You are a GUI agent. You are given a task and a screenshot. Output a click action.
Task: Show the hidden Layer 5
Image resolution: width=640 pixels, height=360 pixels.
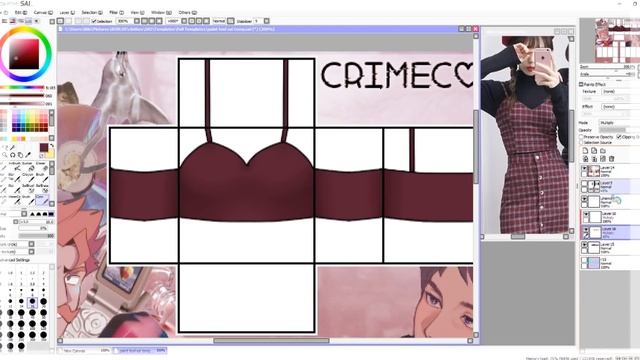click(584, 184)
